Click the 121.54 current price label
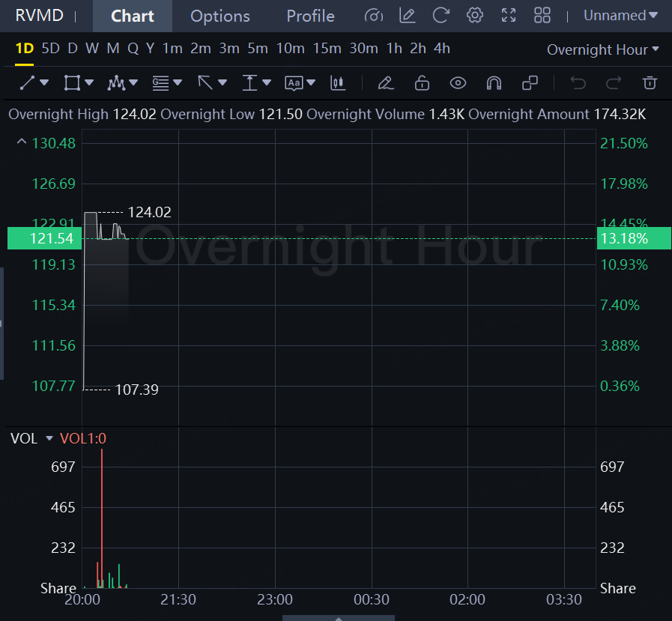 (x=44, y=238)
